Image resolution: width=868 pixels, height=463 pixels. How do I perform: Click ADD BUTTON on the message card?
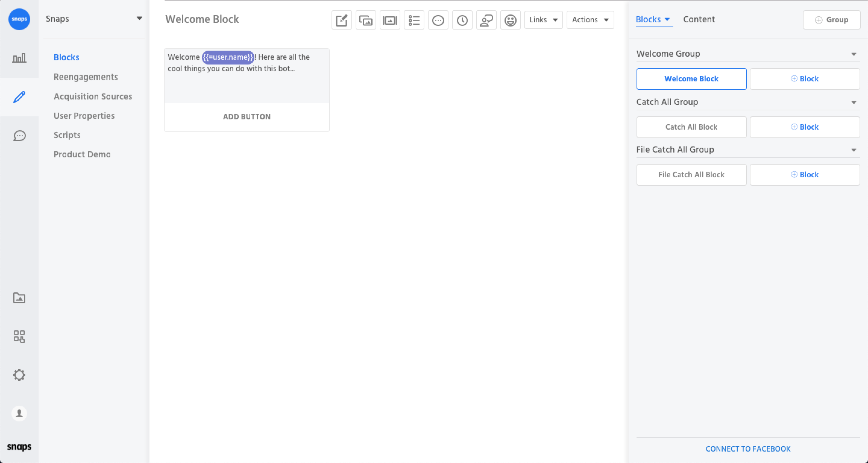click(x=247, y=117)
